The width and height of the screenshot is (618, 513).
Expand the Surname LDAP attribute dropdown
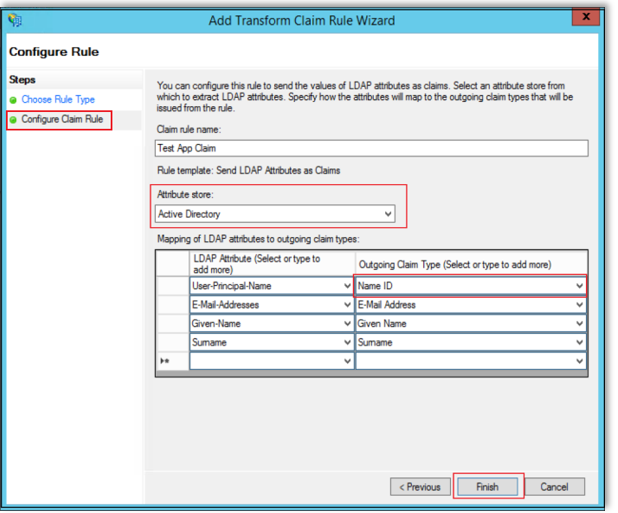(x=347, y=343)
